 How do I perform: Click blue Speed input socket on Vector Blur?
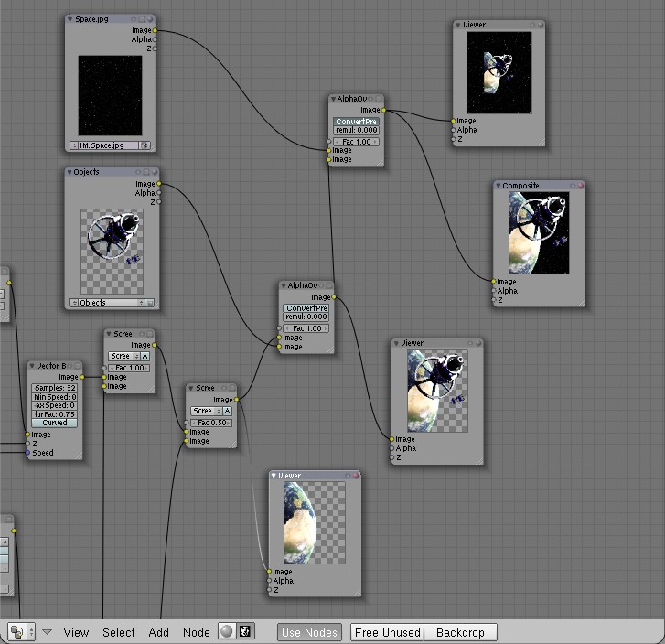click(27, 453)
